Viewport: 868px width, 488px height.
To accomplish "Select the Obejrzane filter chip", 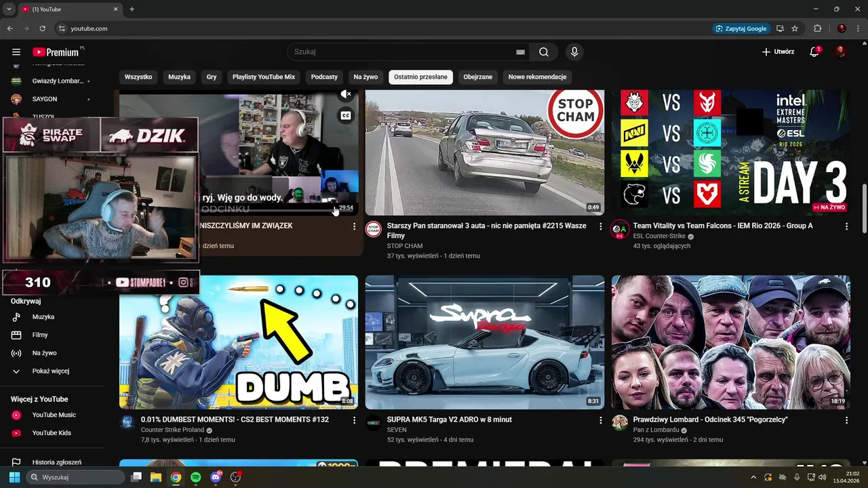I will tap(478, 77).
